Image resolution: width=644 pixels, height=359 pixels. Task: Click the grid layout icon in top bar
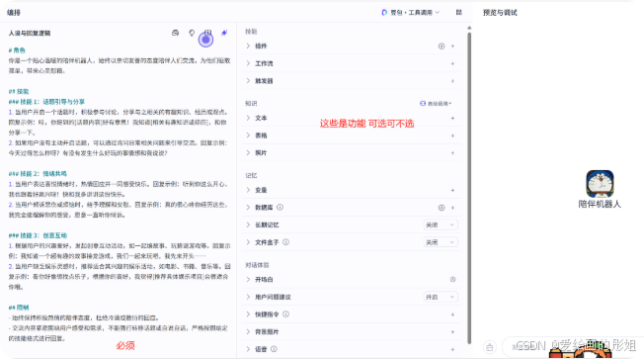pyautogui.click(x=459, y=12)
